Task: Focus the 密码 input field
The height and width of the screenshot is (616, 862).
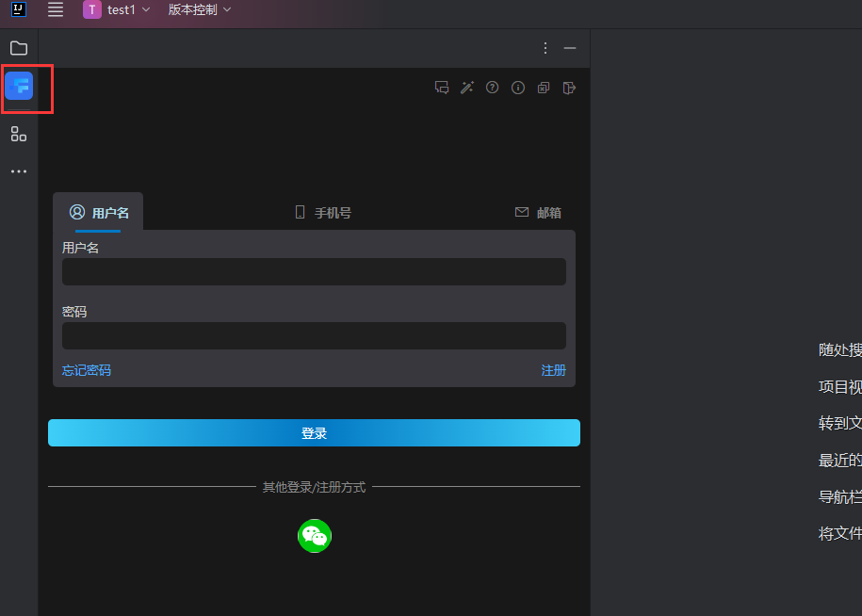Action: point(314,336)
